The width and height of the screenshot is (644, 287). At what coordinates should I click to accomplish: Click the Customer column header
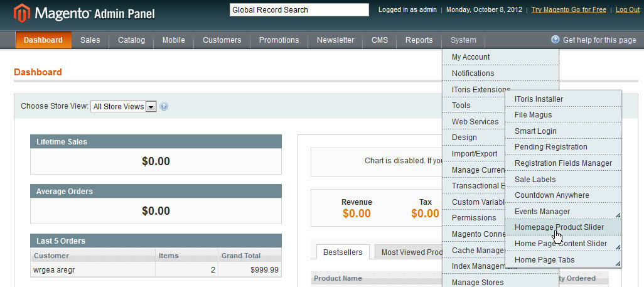tap(93, 256)
